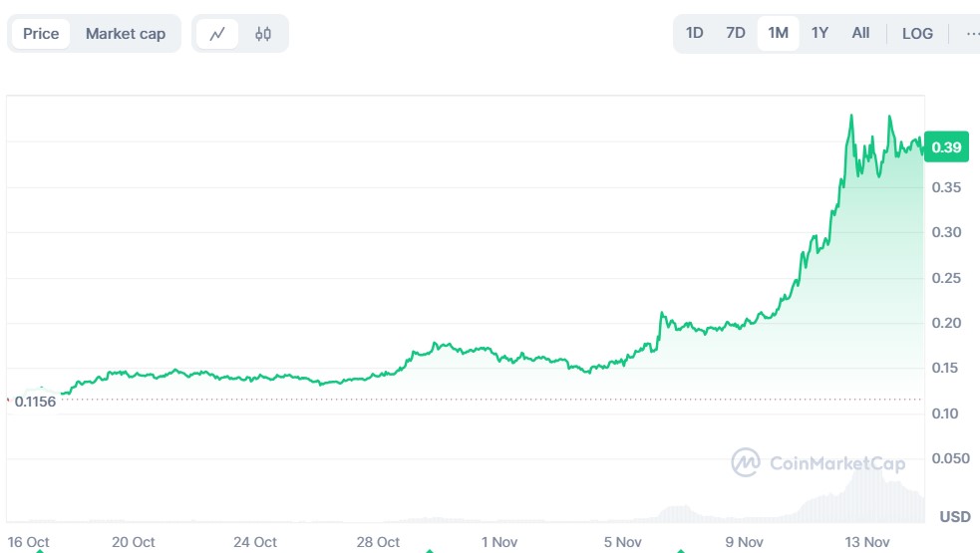
Task: Click the green 0.39 current price label
Action: pos(945,147)
